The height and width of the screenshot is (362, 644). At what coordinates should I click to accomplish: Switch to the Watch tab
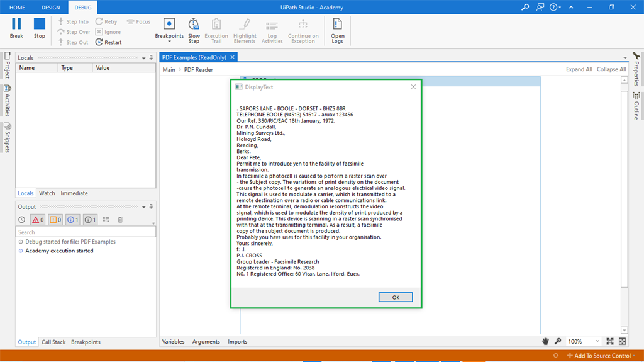(x=47, y=193)
